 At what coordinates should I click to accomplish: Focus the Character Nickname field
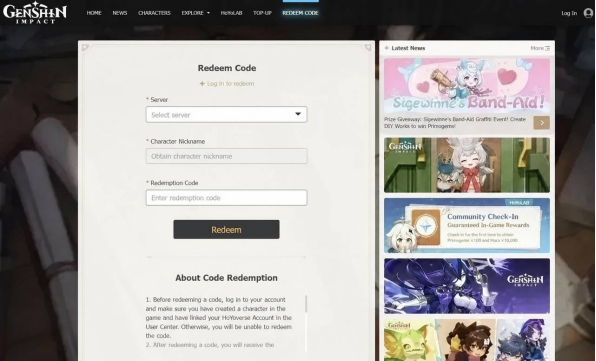(x=227, y=156)
